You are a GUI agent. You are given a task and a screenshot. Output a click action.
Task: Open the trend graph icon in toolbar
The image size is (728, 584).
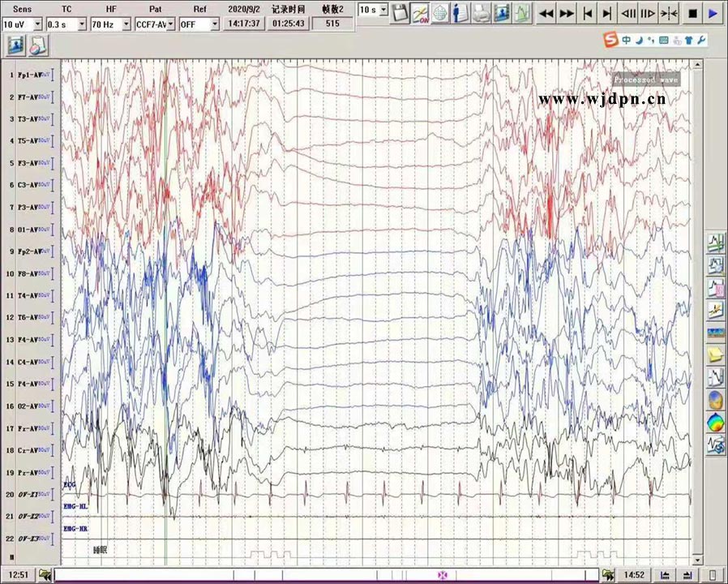coord(523,13)
